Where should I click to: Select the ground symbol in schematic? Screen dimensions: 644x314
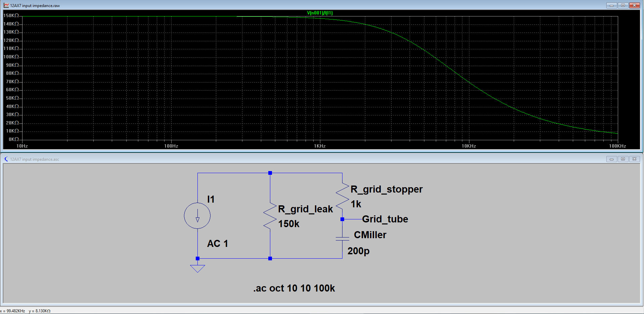point(197,268)
